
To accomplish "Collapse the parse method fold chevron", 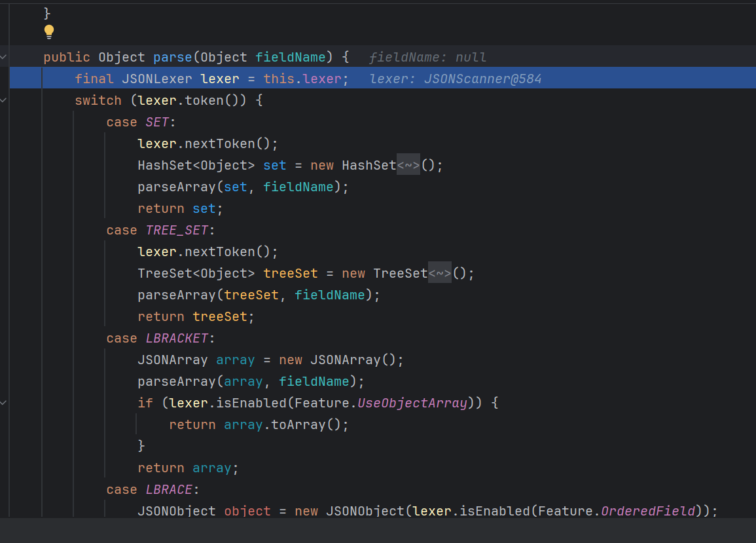I will click(3, 58).
